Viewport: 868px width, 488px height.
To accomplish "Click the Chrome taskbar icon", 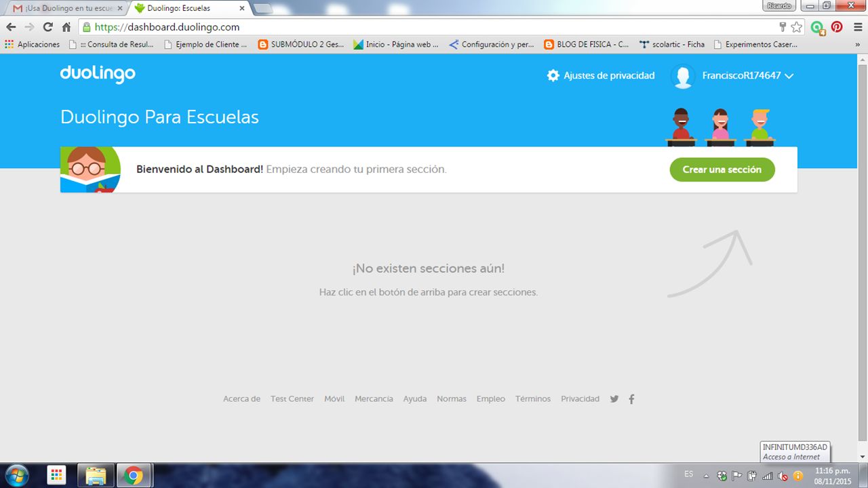I will (x=134, y=476).
